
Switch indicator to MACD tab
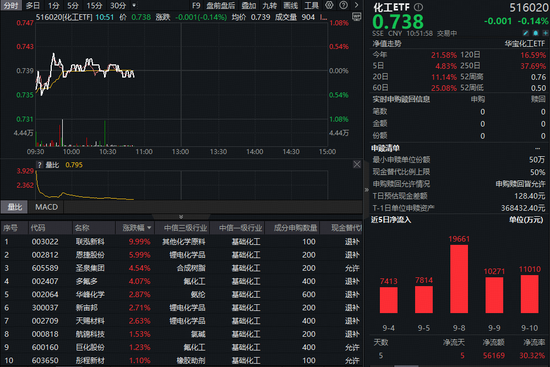tap(46, 207)
